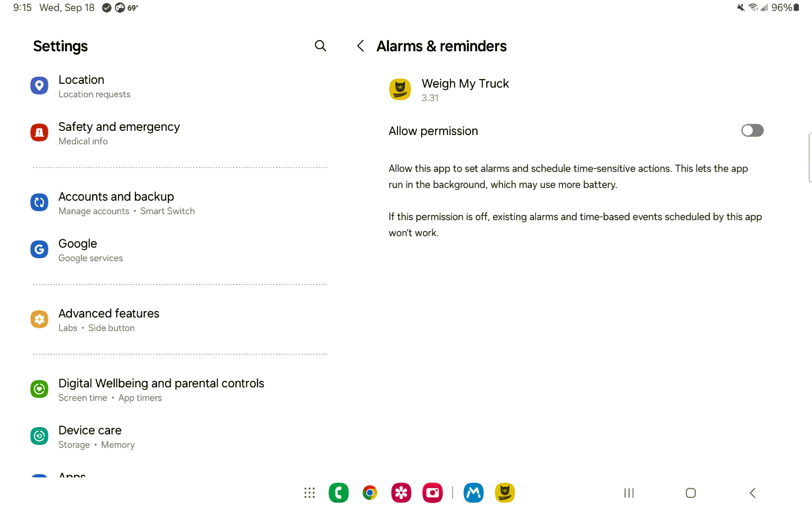Open the pink flower Gallery app
Viewport: 812px width, 508px height.
click(x=401, y=492)
